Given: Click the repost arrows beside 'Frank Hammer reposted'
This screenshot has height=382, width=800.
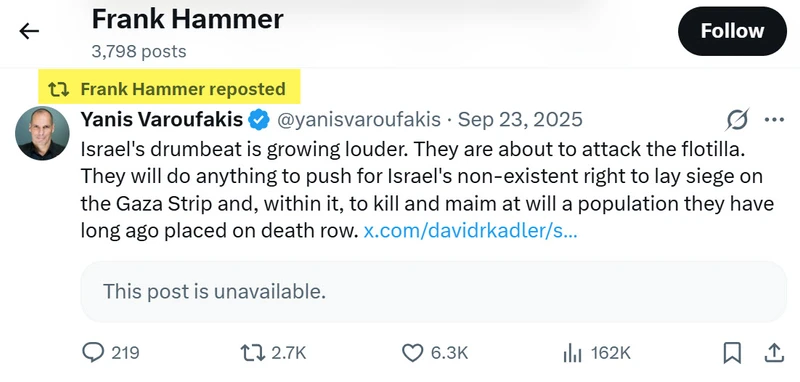Looking at the screenshot, I should point(59,90).
